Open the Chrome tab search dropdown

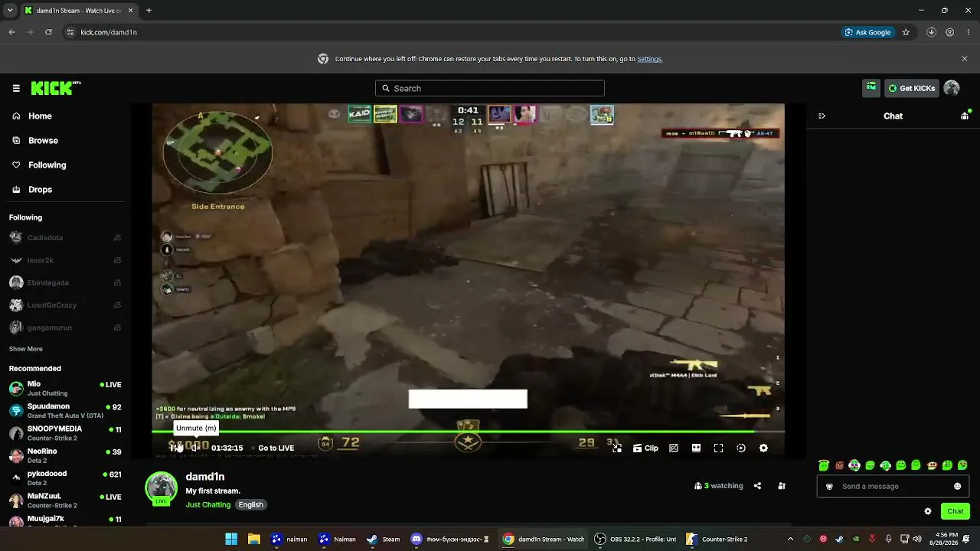click(10, 11)
